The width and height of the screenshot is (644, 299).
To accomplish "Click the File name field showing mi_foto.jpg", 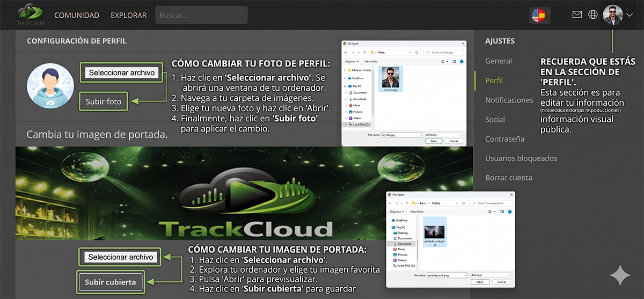I will pos(401,135).
